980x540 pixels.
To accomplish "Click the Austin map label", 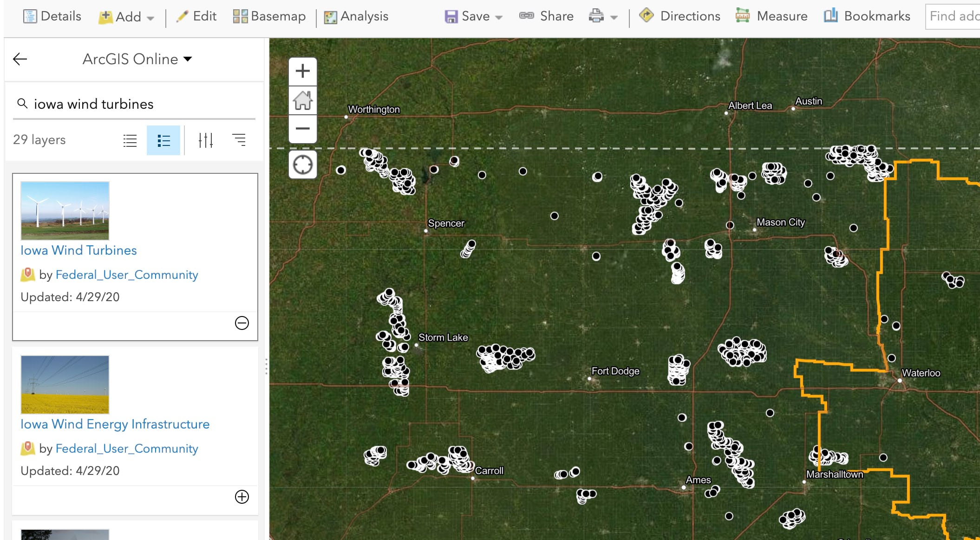I will (809, 101).
